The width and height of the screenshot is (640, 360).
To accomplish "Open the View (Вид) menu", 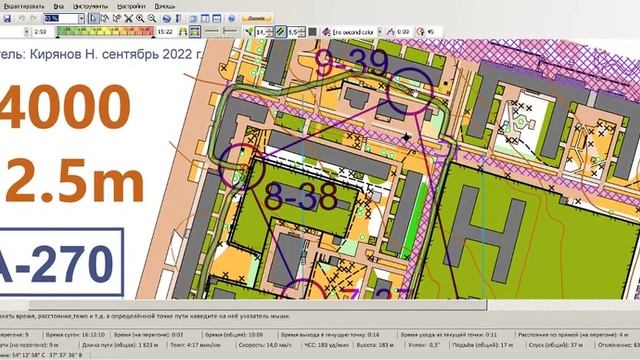I will pyautogui.click(x=58, y=6).
